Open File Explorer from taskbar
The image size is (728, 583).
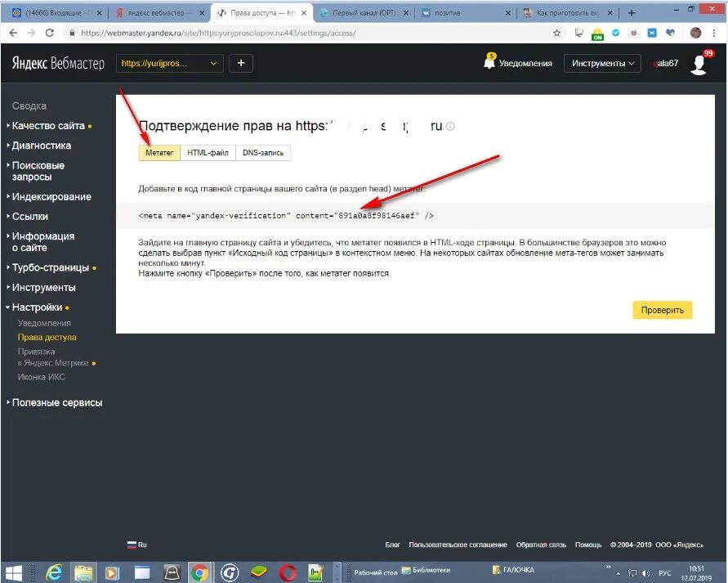pos(83,573)
